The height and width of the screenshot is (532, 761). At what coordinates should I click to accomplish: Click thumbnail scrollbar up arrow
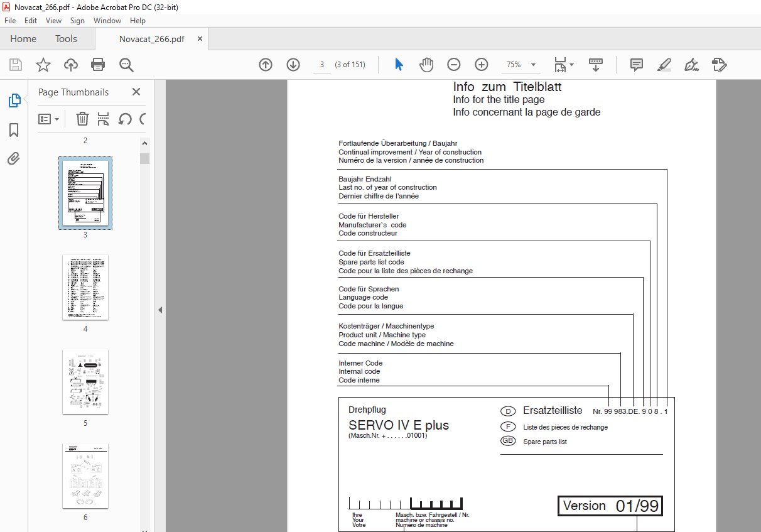(144, 143)
